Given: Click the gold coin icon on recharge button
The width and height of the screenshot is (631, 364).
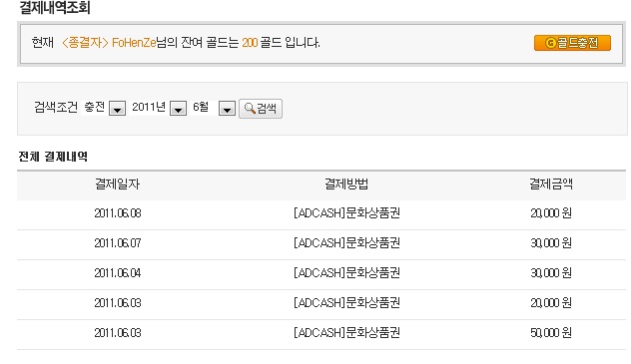Looking at the screenshot, I should (550, 43).
